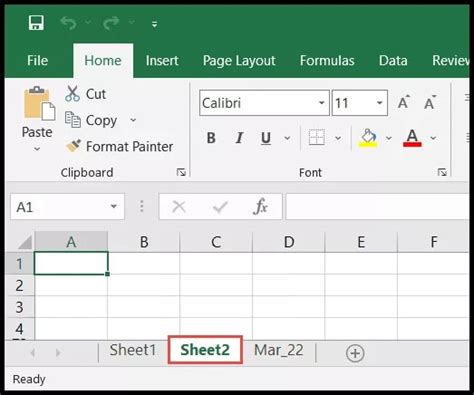Click the Ready status text
The height and width of the screenshot is (395, 474).
pos(29,379)
